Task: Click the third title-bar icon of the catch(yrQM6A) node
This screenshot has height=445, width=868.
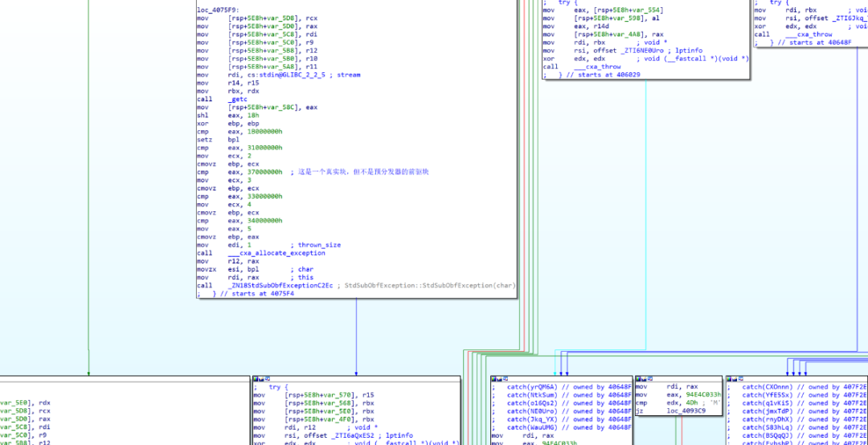Action: [x=504, y=379]
